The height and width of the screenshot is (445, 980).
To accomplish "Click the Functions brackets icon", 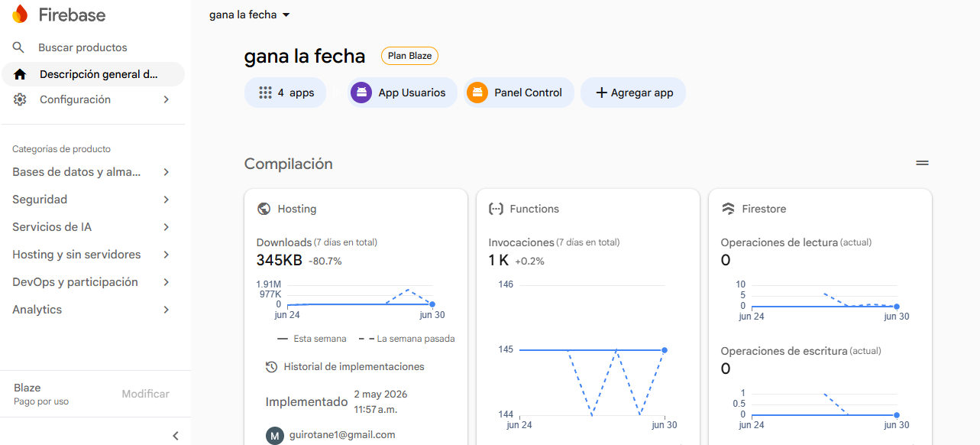I will [x=496, y=209].
